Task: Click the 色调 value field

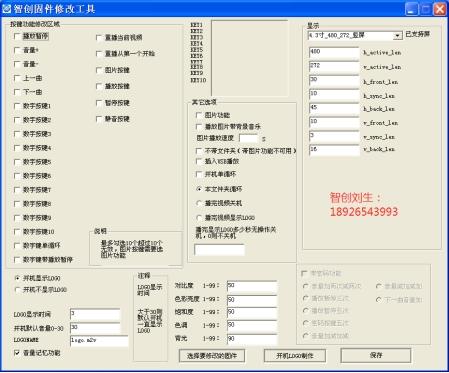Action: (x=252, y=326)
